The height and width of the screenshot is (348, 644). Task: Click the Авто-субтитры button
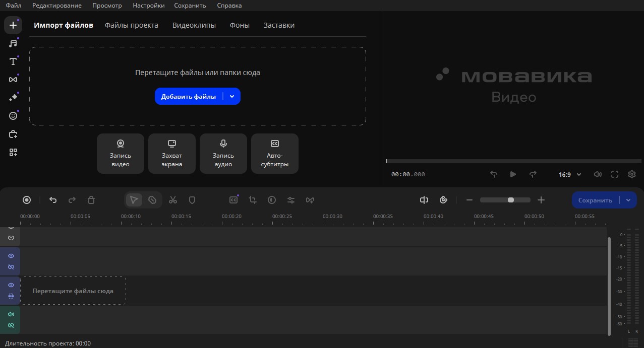click(x=274, y=154)
